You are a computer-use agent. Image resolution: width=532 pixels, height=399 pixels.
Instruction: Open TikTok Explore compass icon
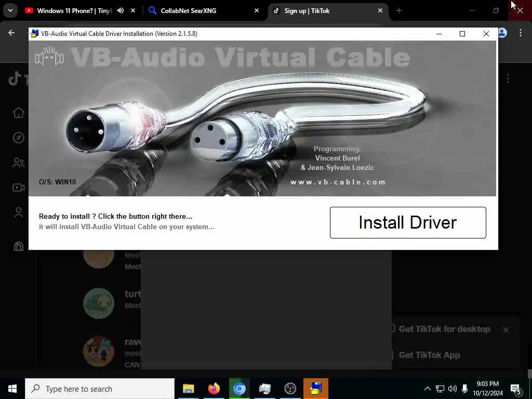point(19,138)
